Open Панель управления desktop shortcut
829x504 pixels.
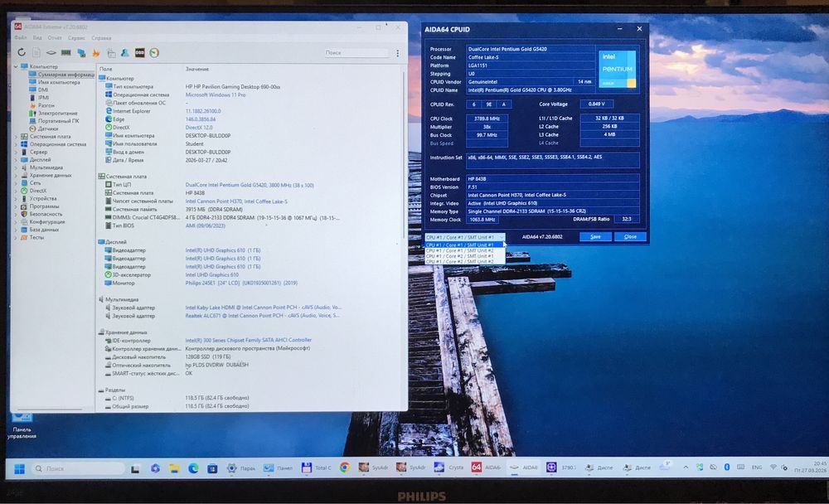click(22, 426)
